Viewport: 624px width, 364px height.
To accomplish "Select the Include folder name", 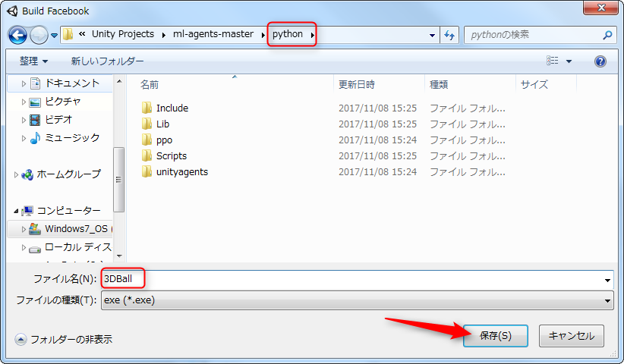I will point(172,108).
